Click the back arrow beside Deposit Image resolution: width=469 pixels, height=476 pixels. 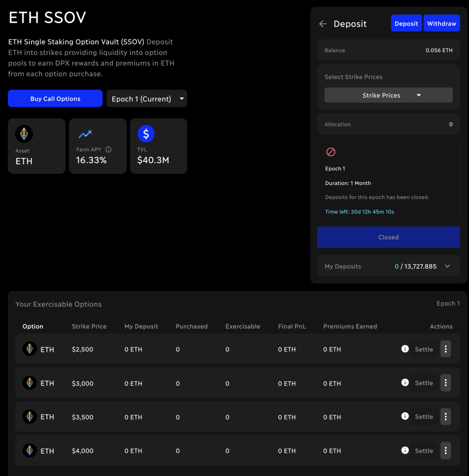[323, 24]
